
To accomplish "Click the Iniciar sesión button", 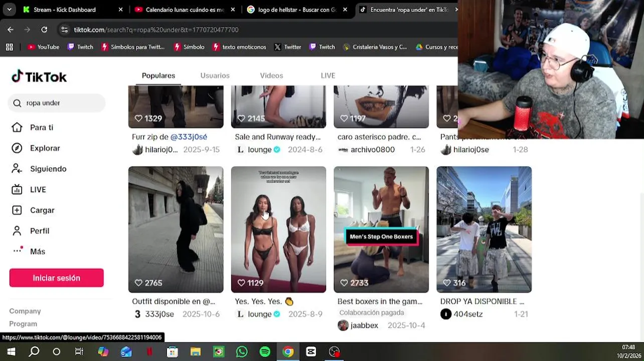I will (57, 278).
